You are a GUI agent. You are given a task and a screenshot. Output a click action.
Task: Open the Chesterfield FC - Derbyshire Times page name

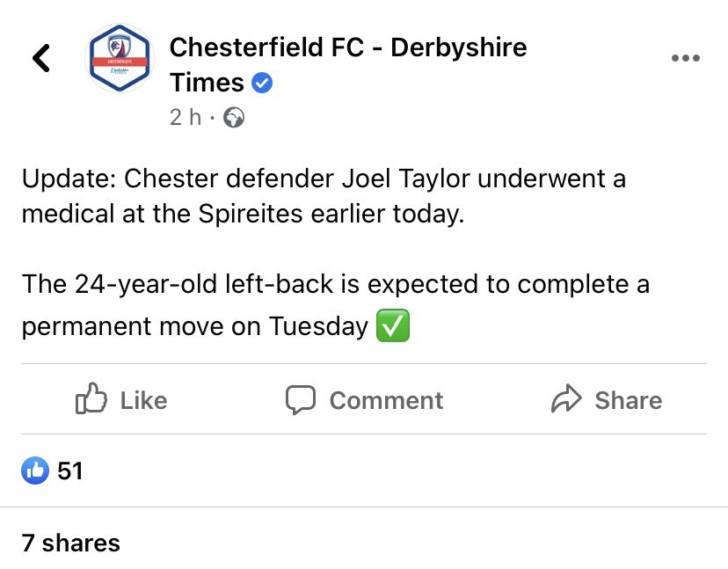[348, 65]
